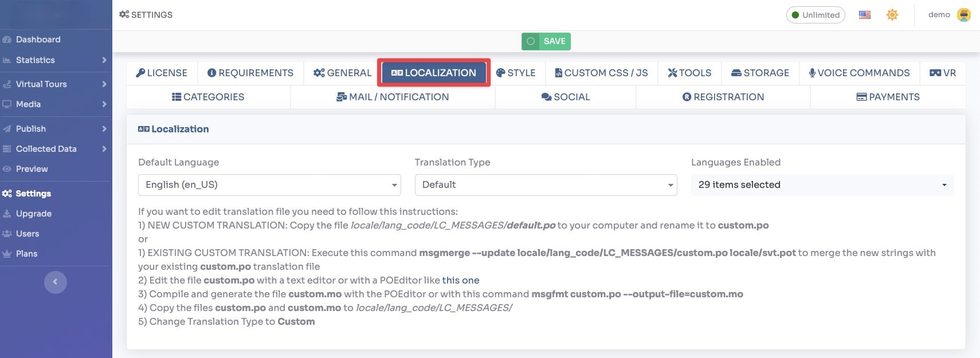
Task: Click the Dashboard gauge icon
Action: [7, 40]
